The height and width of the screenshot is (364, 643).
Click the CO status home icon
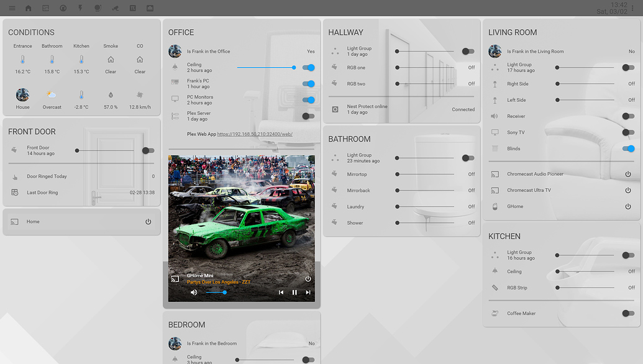(x=140, y=60)
